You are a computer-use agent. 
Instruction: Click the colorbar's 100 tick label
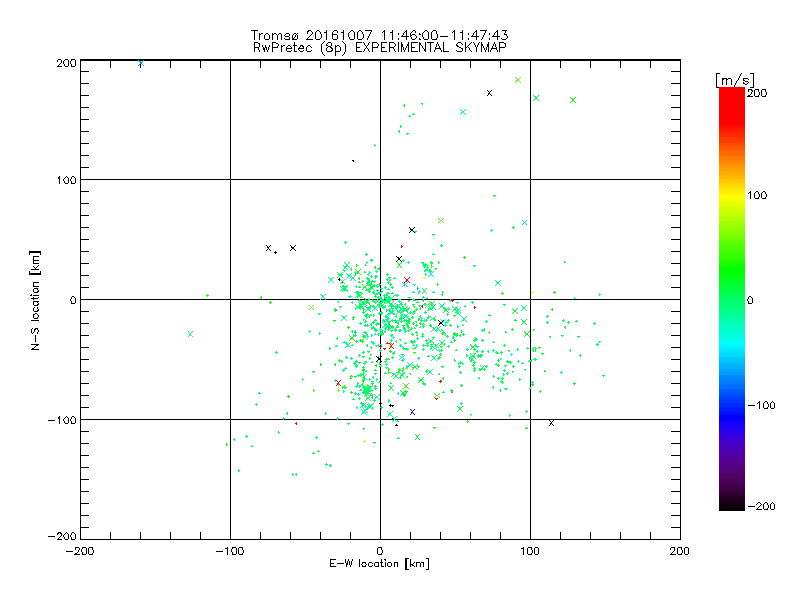click(x=757, y=195)
